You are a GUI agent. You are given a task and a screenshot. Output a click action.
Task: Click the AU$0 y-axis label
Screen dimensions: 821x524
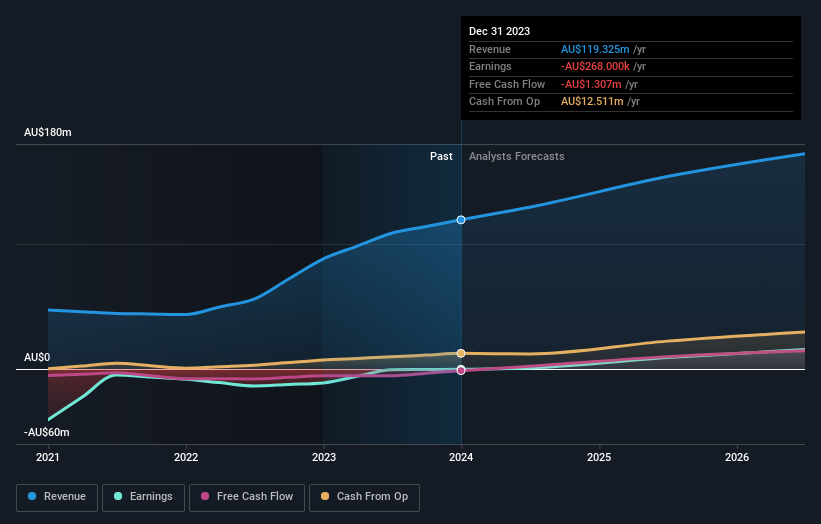[x=37, y=358]
